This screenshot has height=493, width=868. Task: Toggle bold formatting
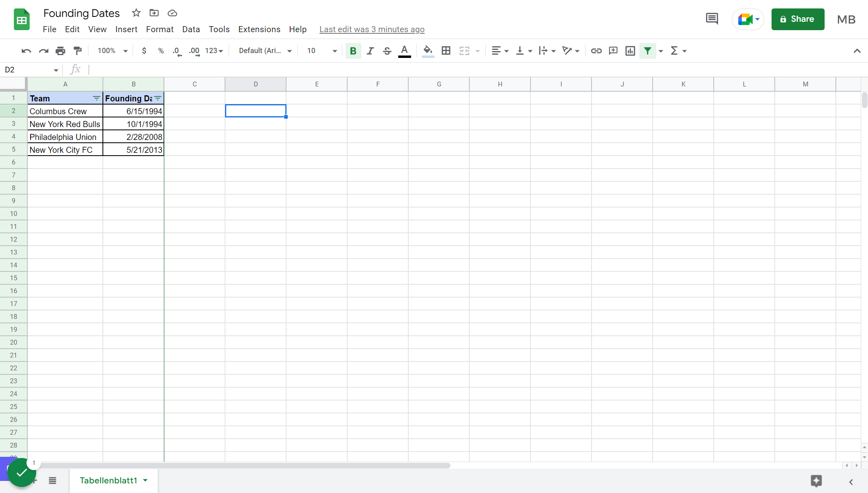tap(353, 51)
